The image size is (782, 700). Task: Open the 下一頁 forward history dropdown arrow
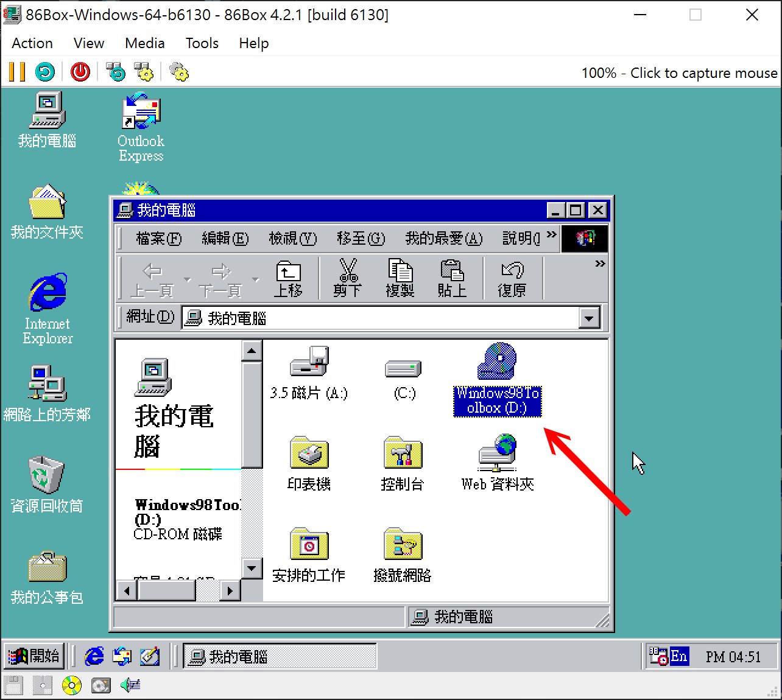pyautogui.click(x=255, y=280)
